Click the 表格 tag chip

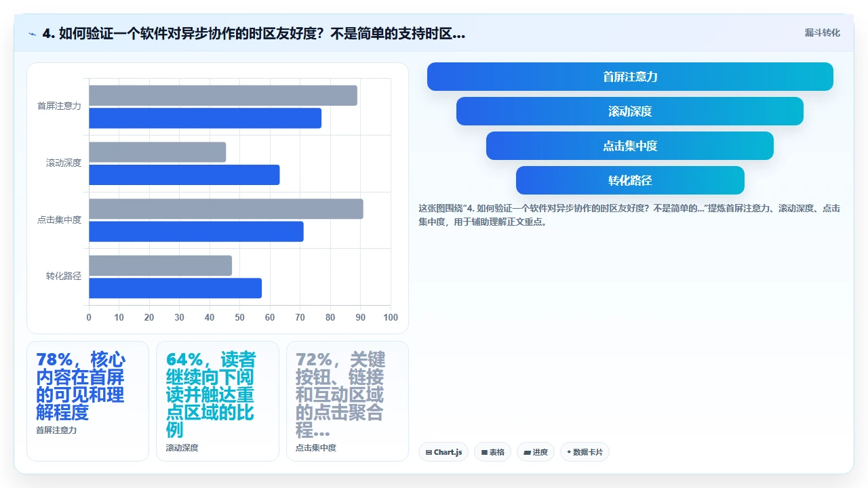coord(492,452)
